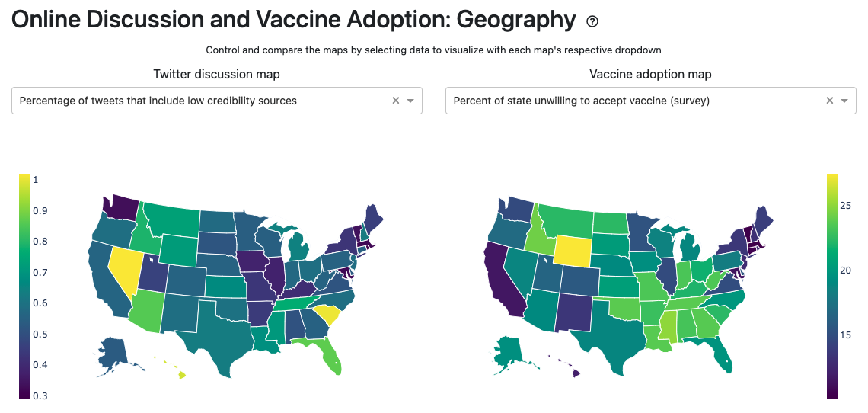
Task: Clear the Vaccine adoption map selection
Action: pyautogui.click(x=829, y=101)
